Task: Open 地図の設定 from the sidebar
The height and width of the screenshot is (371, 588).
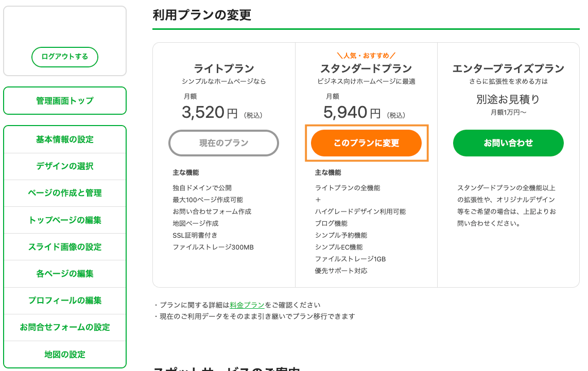Action: click(x=64, y=354)
